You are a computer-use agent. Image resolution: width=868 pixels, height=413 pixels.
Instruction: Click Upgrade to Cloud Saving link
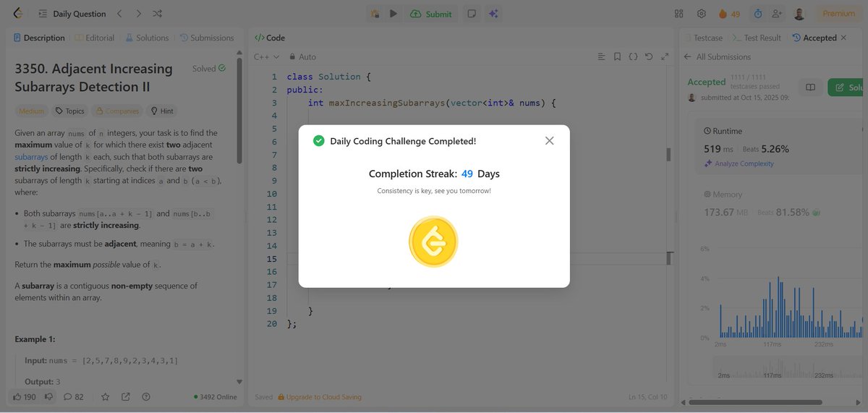pyautogui.click(x=319, y=397)
